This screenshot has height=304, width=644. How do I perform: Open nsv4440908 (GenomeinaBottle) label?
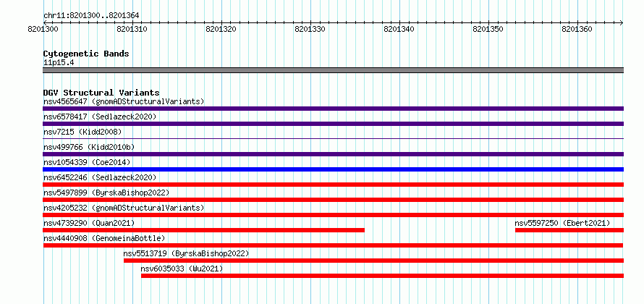point(104,238)
